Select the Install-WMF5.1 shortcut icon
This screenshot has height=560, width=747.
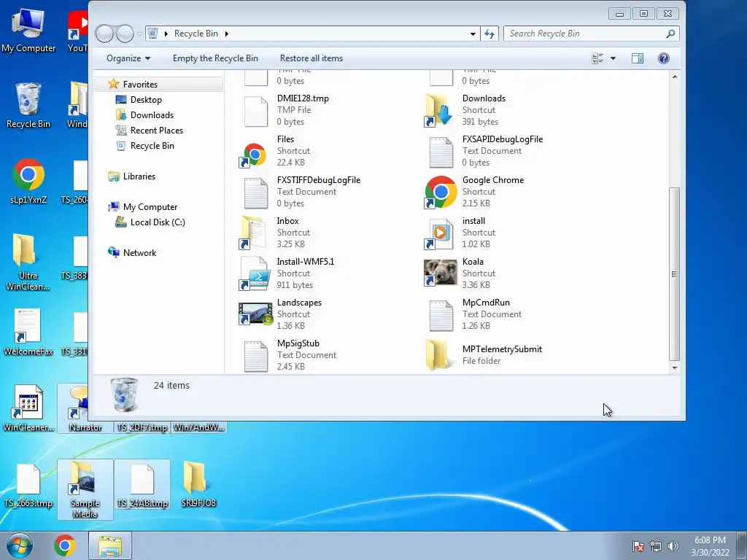[x=255, y=273]
